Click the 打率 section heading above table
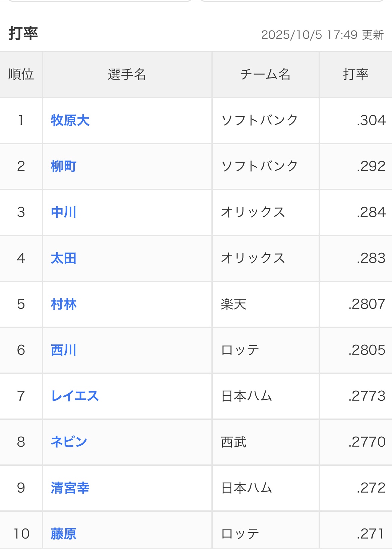This screenshot has width=392, height=556. click(x=23, y=34)
